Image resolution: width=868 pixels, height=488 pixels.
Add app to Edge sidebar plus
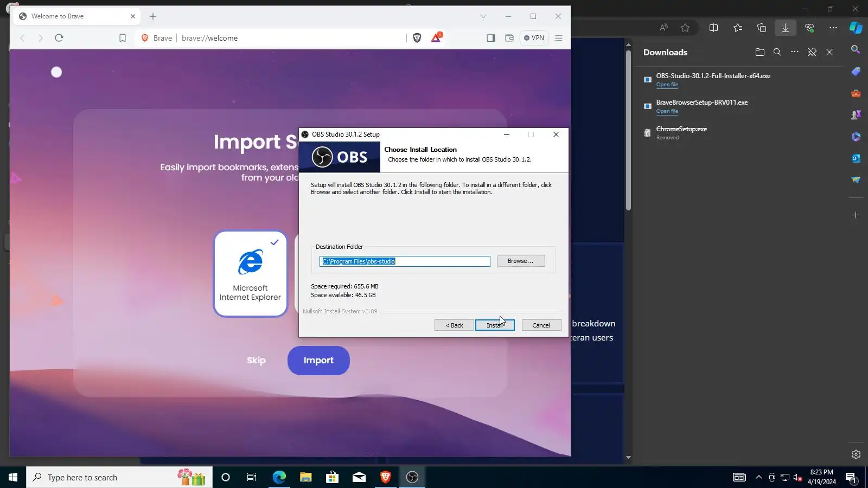pos(856,215)
